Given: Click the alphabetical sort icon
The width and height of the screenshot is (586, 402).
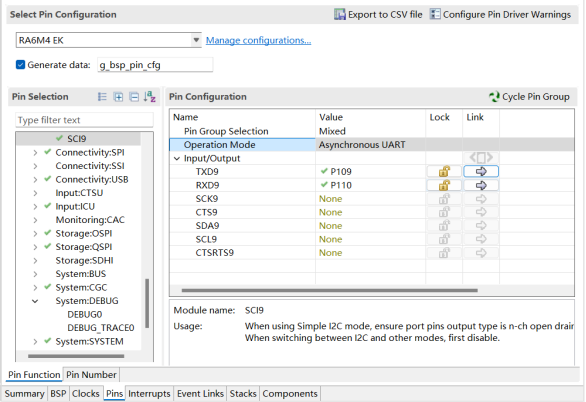Looking at the screenshot, I should (149, 97).
